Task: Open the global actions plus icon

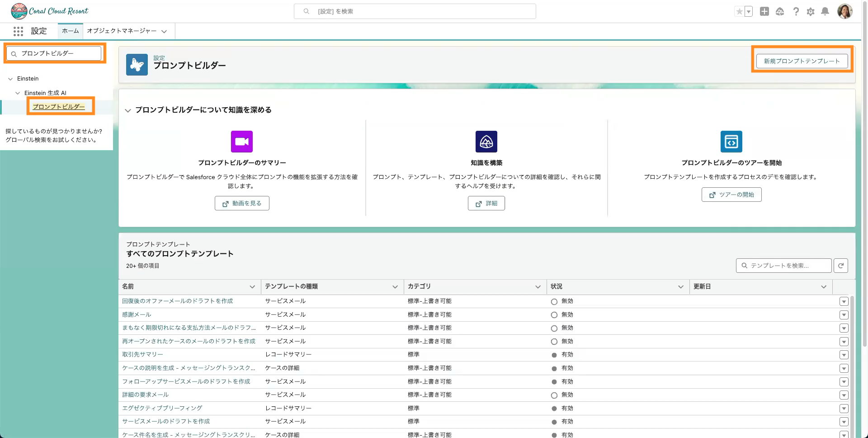Action: 764,12
